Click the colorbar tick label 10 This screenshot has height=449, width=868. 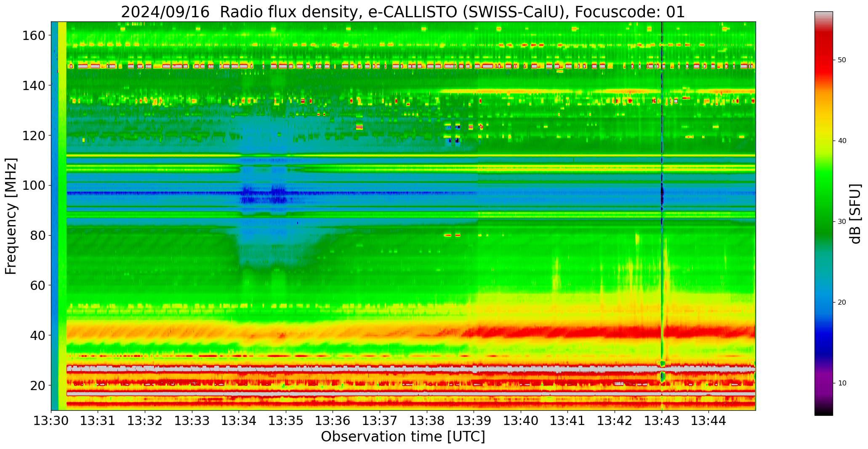coord(842,383)
